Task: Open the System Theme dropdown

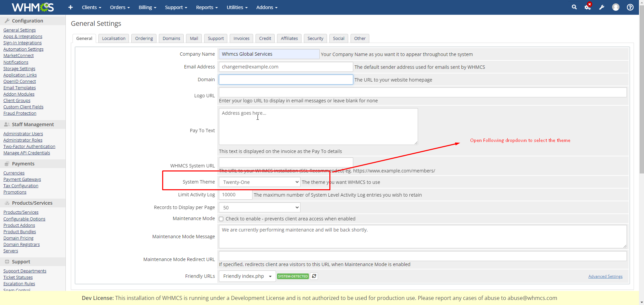Action: coord(259,182)
